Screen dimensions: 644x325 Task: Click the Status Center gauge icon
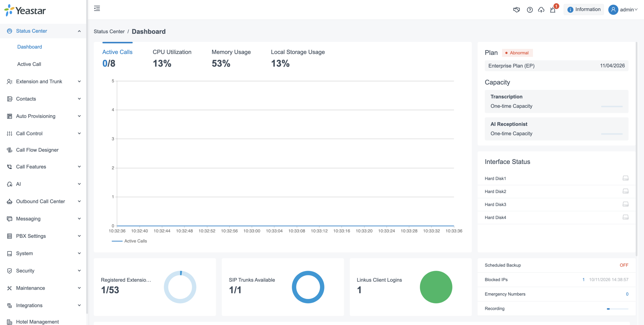(x=10, y=31)
